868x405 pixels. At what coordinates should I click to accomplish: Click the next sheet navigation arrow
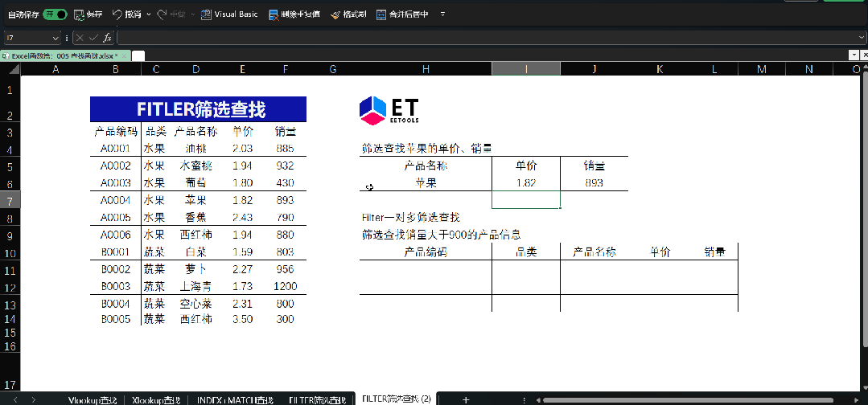pos(34,399)
